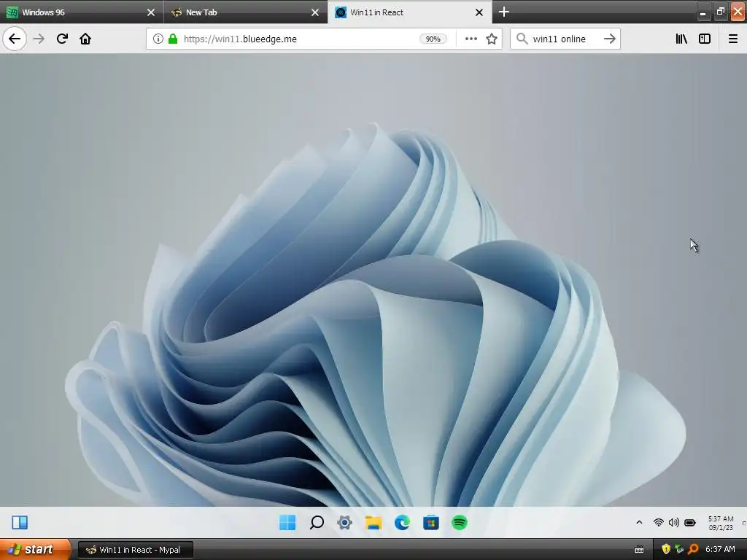
Task: Click the Win11 battery tray icon
Action: [690, 522]
